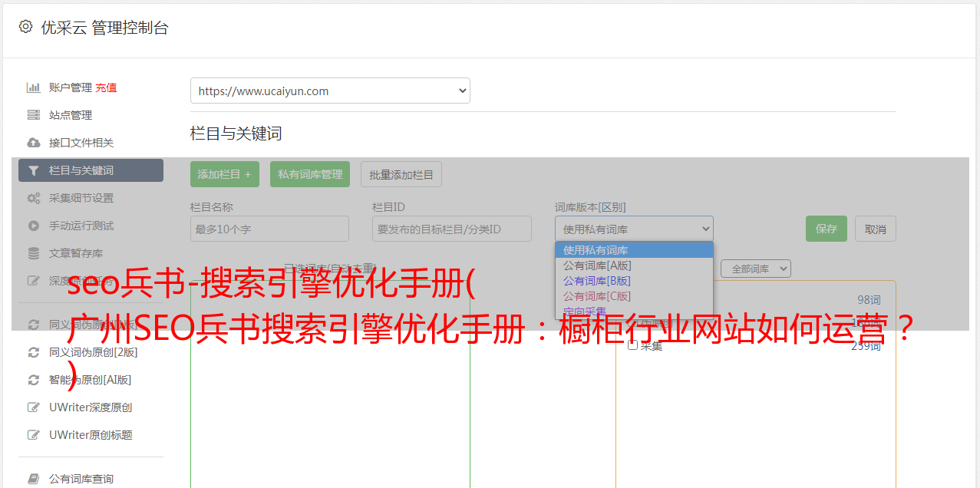Click the database icon for 文章暂存库

34,253
